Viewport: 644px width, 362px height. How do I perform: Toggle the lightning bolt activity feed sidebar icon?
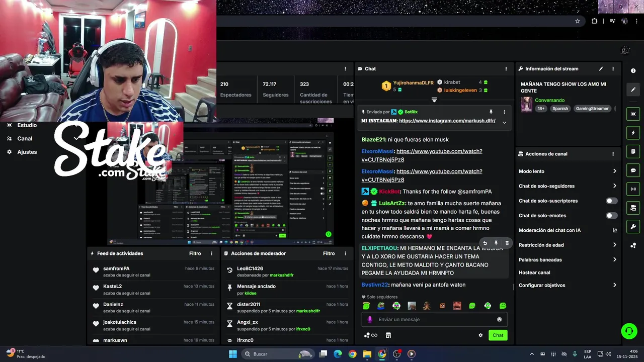(x=633, y=133)
